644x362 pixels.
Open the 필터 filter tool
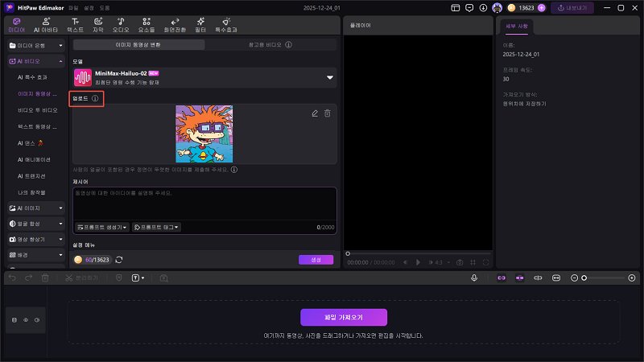pos(200,25)
